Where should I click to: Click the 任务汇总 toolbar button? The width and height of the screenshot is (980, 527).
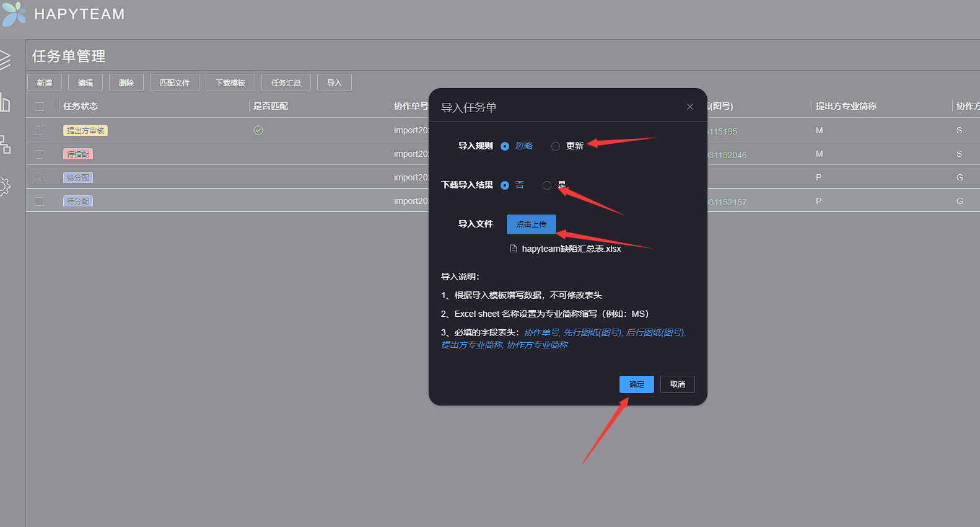tap(286, 82)
